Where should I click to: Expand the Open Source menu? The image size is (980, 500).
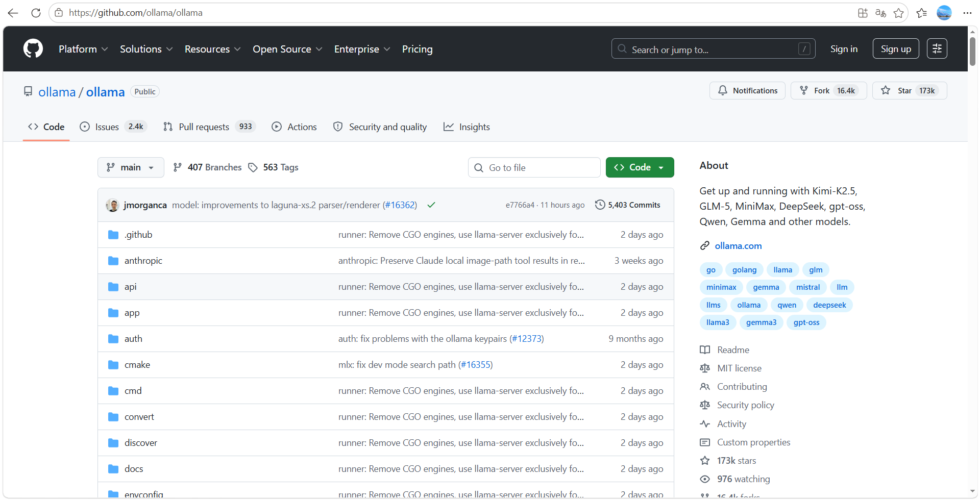(x=287, y=49)
